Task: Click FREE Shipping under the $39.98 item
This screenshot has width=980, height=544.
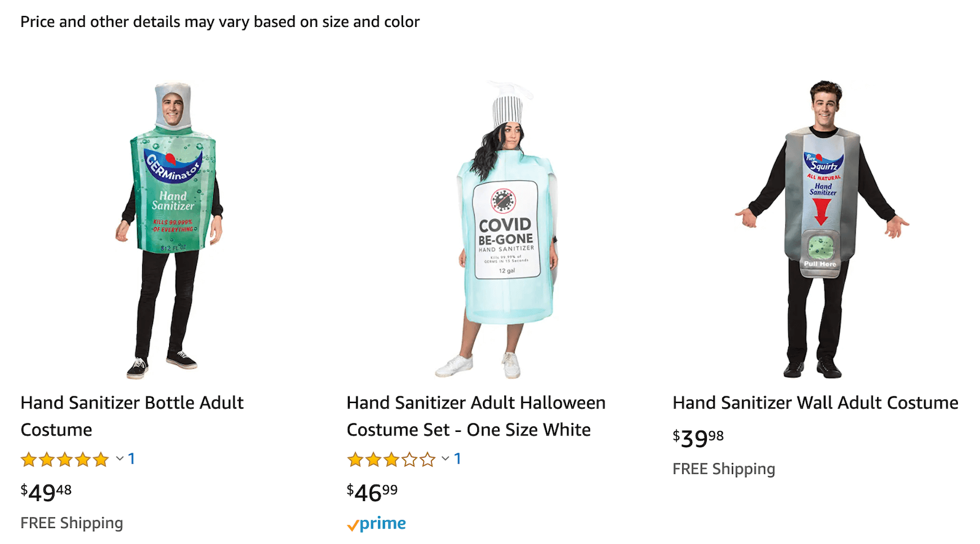Action: point(724,469)
